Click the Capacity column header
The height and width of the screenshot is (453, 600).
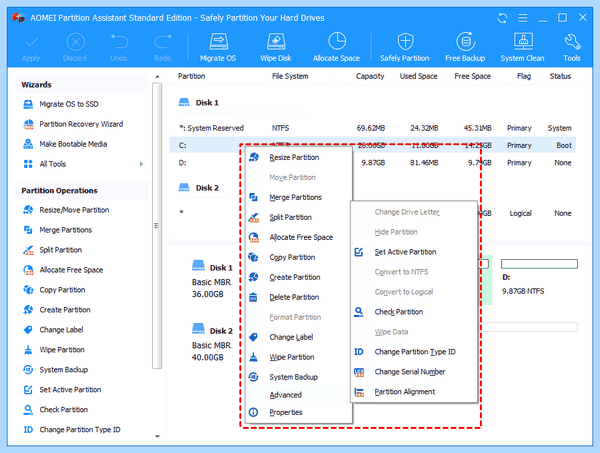[x=370, y=76]
